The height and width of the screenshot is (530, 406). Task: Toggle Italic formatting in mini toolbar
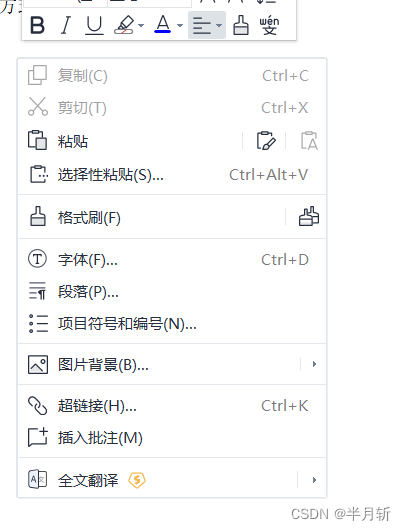click(66, 25)
